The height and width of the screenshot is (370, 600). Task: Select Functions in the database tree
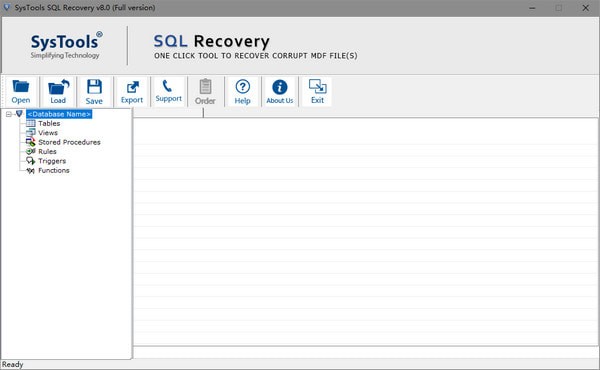coord(54,170)
